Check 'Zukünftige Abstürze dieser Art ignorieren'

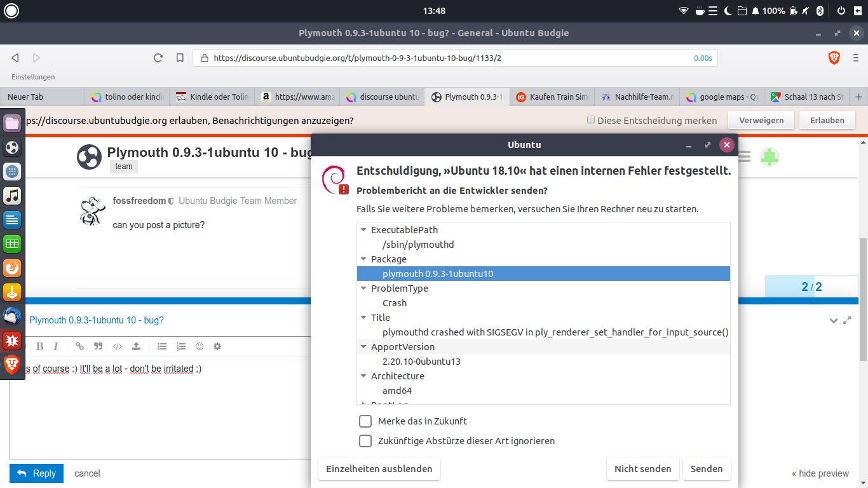click(365, 441)
